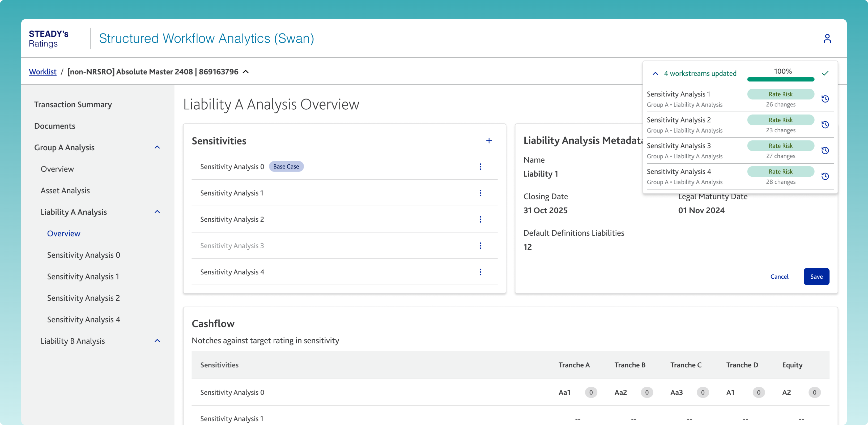Click STEADY's Ratings logo

49,39
